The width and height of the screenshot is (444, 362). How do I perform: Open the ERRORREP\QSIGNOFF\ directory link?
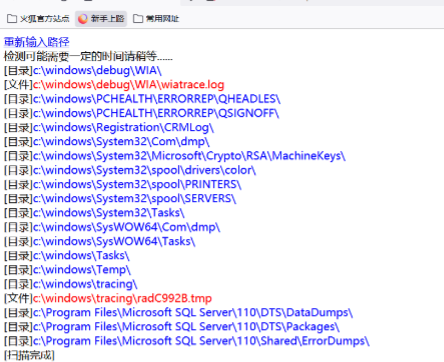(156, 113)
